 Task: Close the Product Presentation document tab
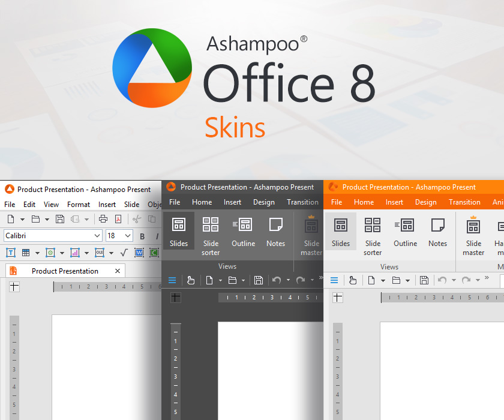pos(118,271)
